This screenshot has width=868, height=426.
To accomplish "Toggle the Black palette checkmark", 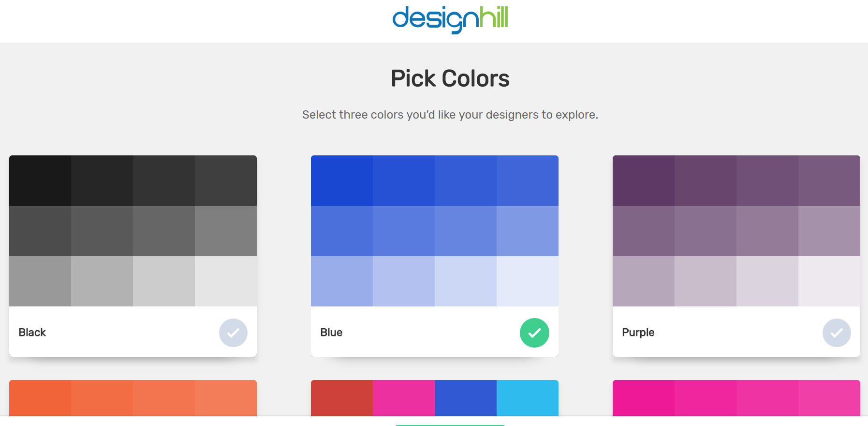I will (233, 333).
